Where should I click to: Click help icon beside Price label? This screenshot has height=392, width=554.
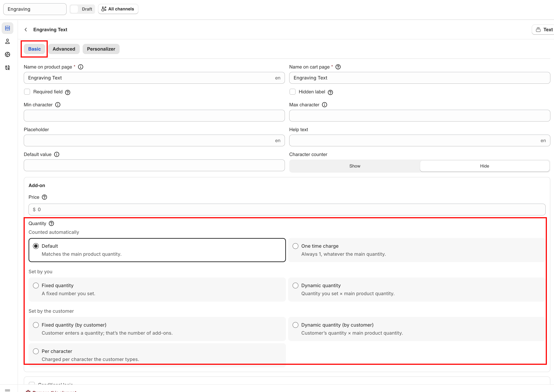(x=44, y=197)
